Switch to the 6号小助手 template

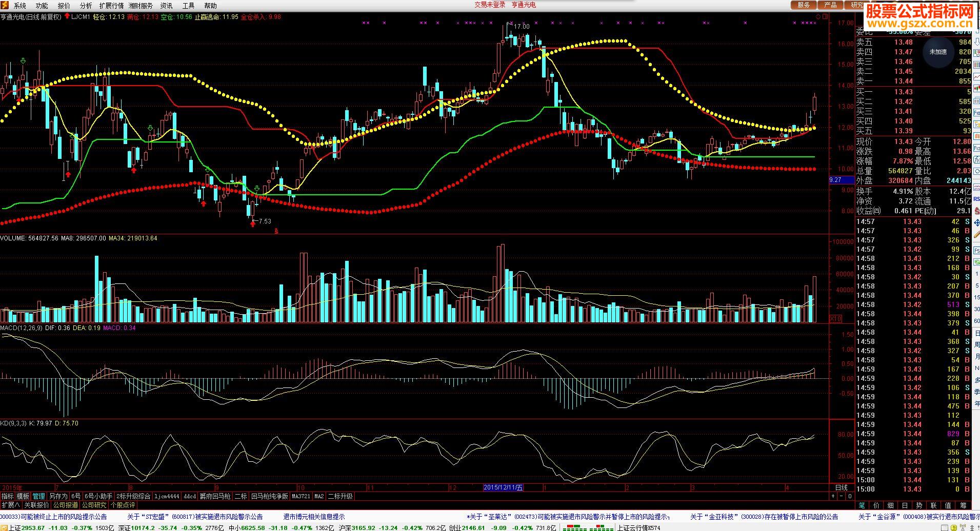click(x=98, y=496)
